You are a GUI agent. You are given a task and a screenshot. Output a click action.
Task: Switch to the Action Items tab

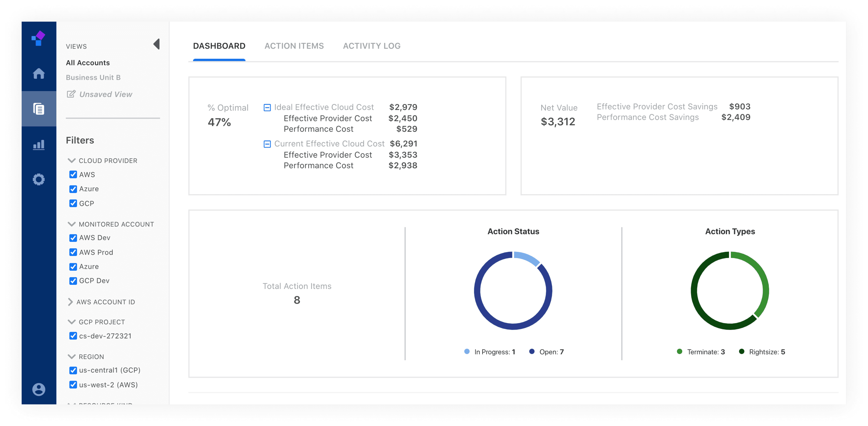pyautogui.click(x=294, y=46)
